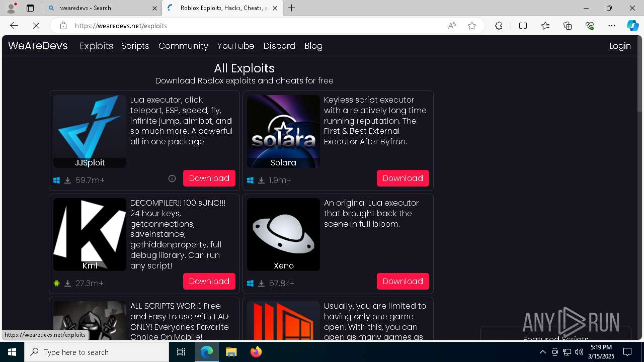Click Windows icon in JJSploit card
Screen dimensions: 644x362
[x=56, y=180]
